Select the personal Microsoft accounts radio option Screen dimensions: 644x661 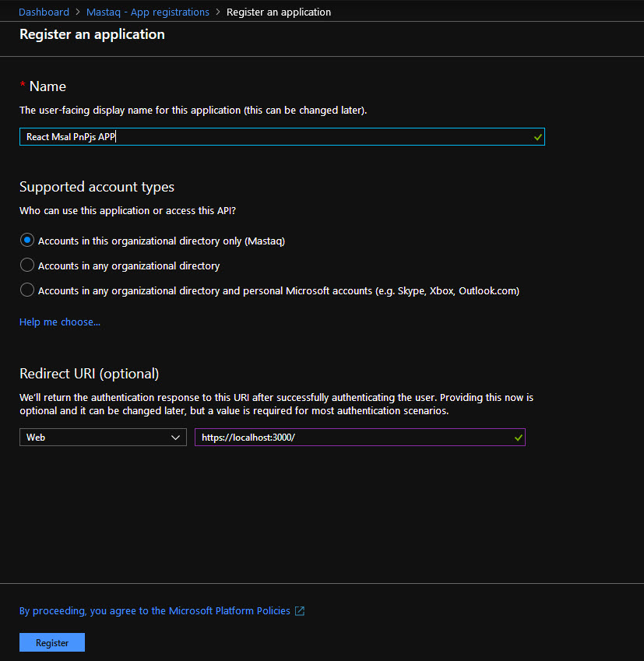[27, 290]
